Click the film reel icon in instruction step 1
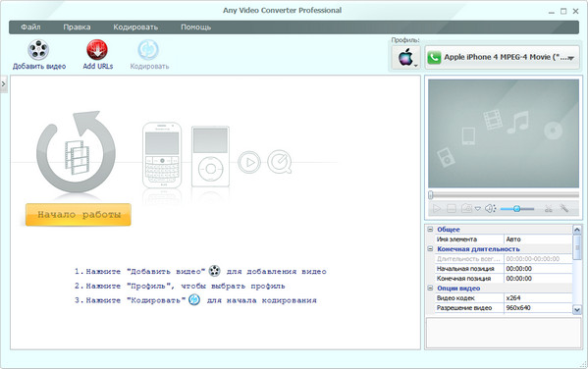The height and width of the screenshot is (369, 588). (215, 271)
